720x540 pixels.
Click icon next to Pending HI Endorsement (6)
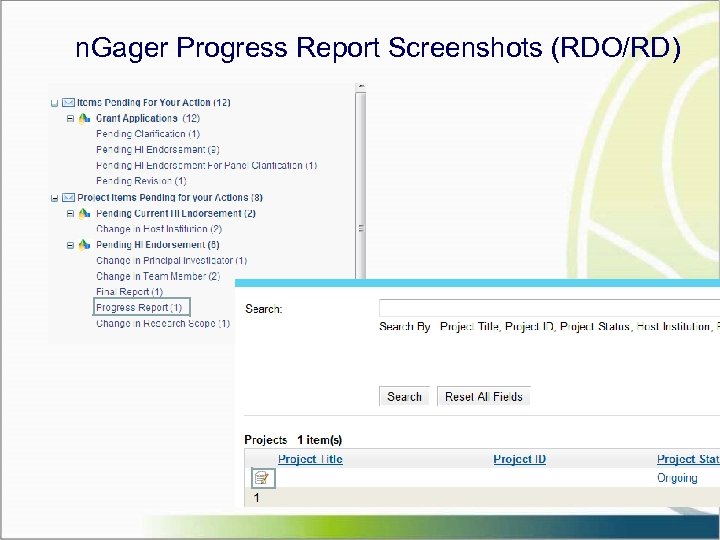point(84,245)
